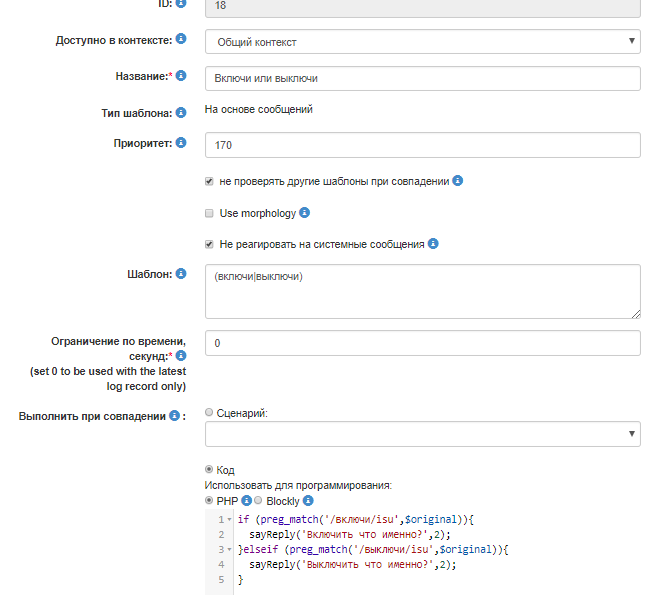Screen dimensions: 648x595
Task: Collapse the if block fold arrow in code
Action: [x=231, y=520]
